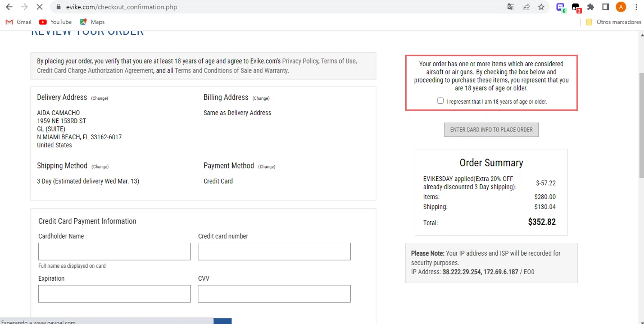Focus the Cardholder Name field
Viewport: 644px width, 324px height.
pyautogui.click(x=114, y=251)
